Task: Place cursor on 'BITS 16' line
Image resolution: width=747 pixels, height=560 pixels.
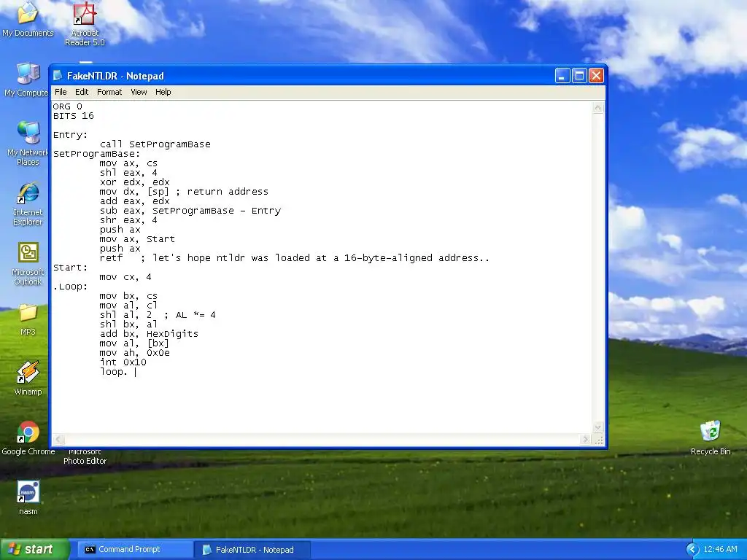Action: tap(74, 116)
